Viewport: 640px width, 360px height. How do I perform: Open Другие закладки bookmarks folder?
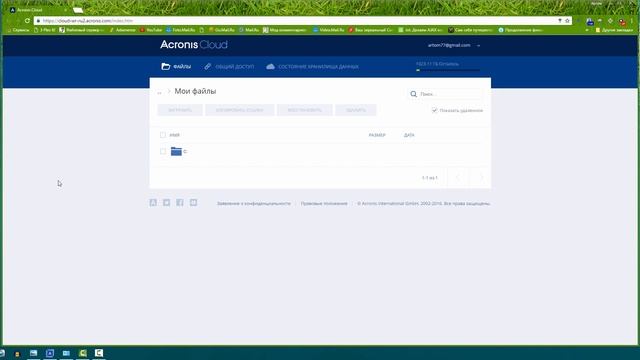click(x=614, y=30)
